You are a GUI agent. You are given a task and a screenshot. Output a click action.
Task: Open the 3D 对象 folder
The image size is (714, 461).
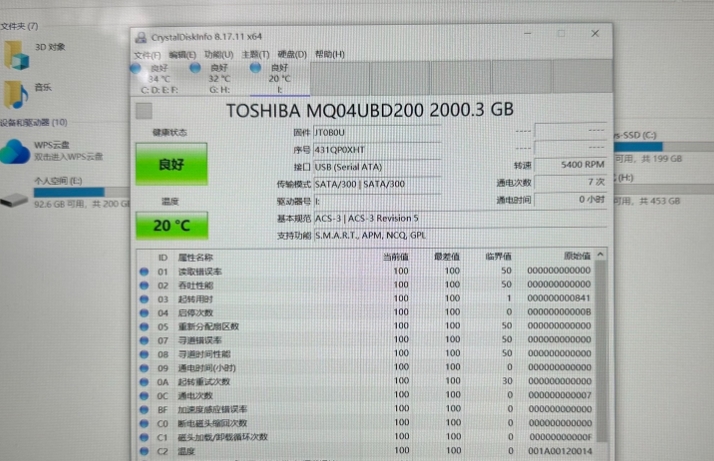click(17, 48)
